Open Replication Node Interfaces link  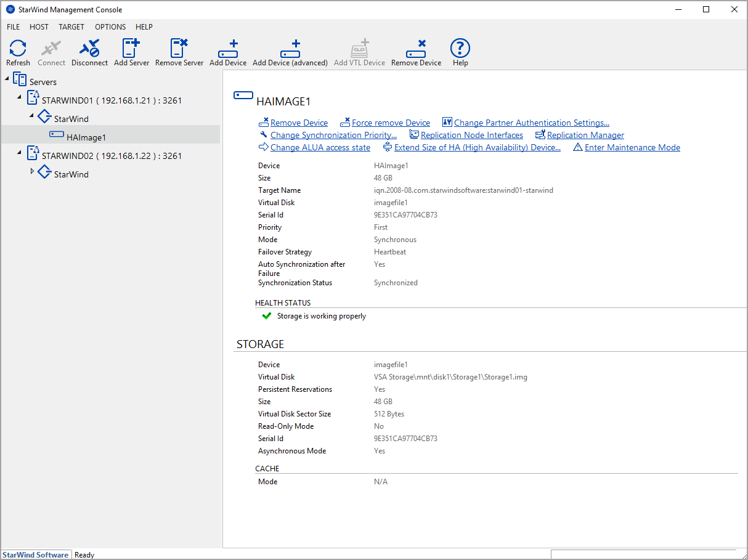(472, 135)
